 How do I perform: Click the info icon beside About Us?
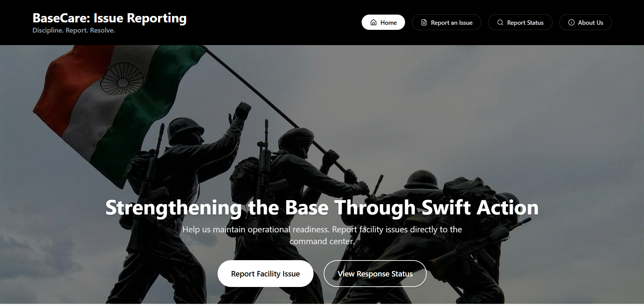571,22
